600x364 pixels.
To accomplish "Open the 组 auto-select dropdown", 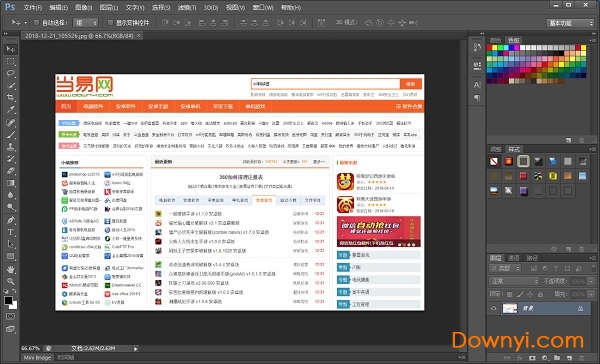I will coord(86,23).
